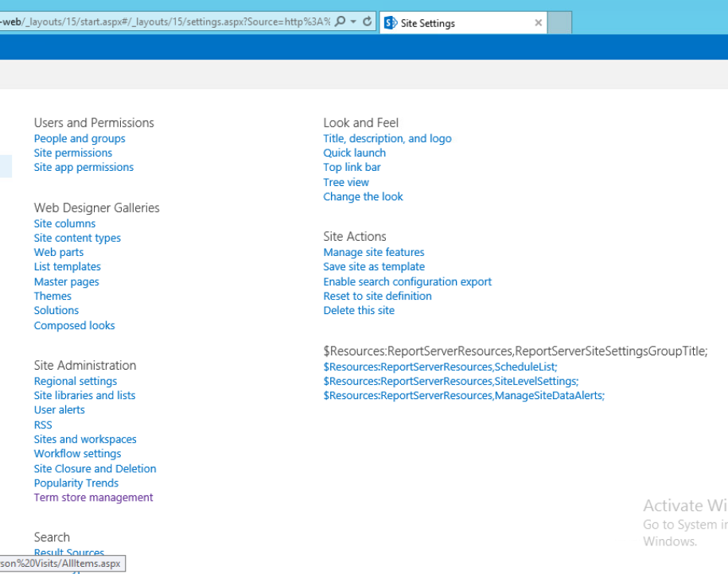Open People and groups
Screen dimensions: 728x574
[x=79, y=138]
